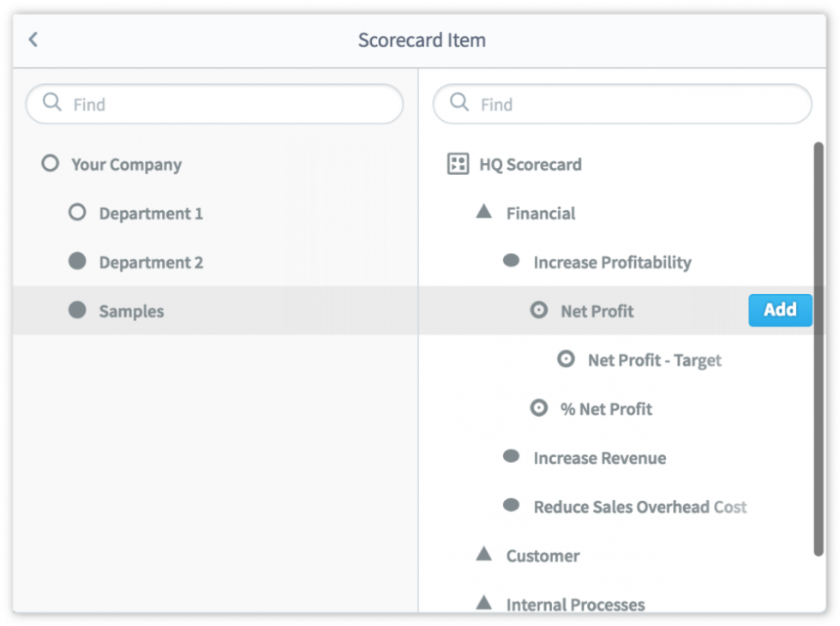Viewport: 840px width, 626px height.
Task: Click the magnifier icon in the right Find box
Action: (x=460, y=104)
